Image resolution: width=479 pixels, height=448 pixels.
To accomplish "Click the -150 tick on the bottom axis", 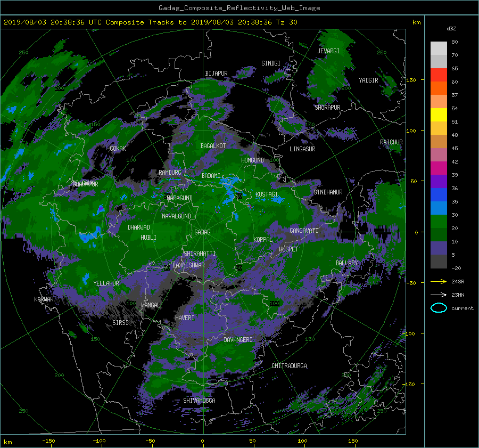I will click(x=48, y=441).
